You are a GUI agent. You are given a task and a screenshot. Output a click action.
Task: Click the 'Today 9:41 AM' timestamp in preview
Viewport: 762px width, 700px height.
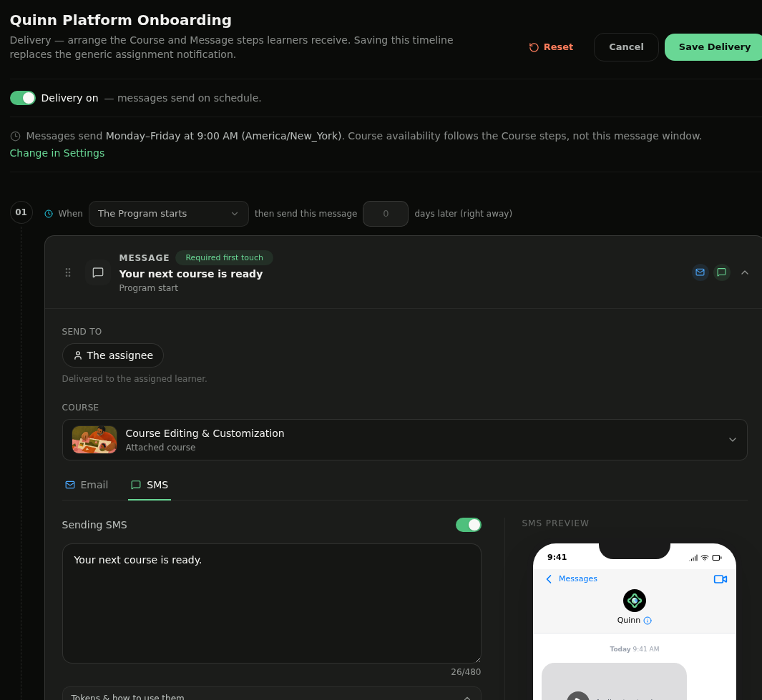tap(634, 649)
